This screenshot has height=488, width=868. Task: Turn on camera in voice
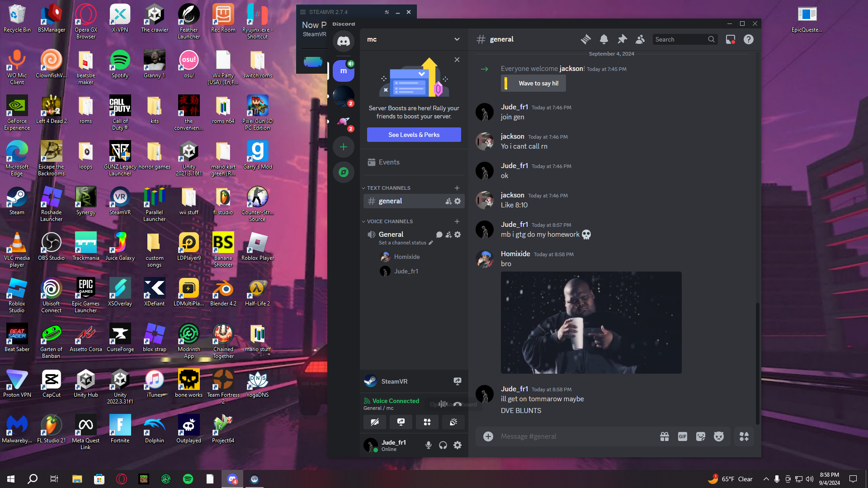[x=375, y=422]
